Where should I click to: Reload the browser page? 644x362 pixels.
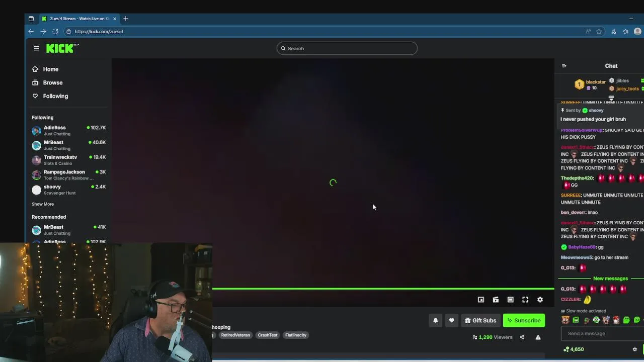(55, 31)
